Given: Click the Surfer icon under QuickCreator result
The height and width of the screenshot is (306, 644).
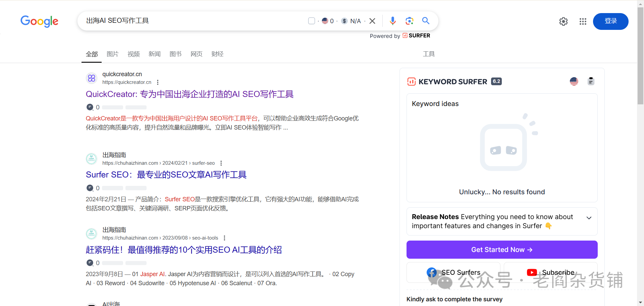Looking at the screenshot, I should pyautogui.click(x=90, y=107).
